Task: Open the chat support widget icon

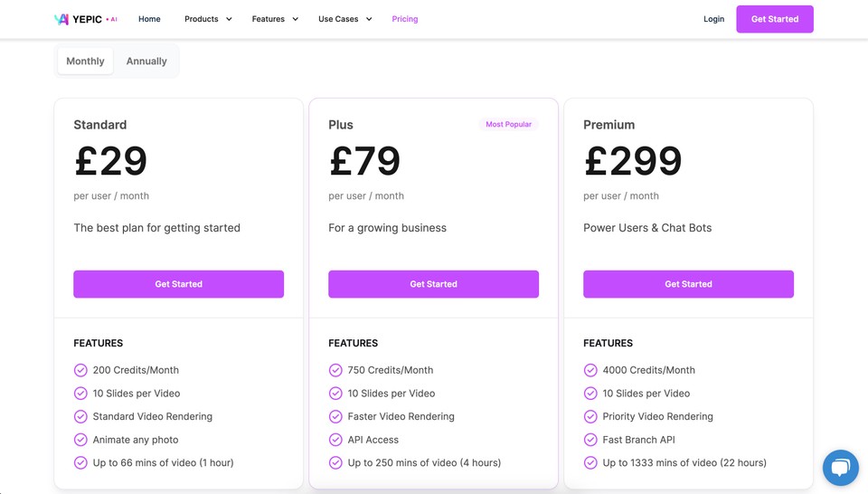Action: (840, 468)
